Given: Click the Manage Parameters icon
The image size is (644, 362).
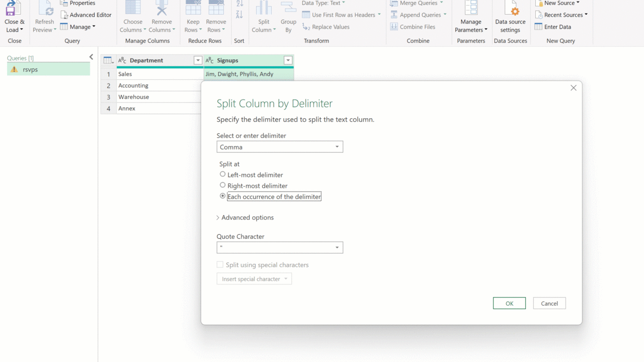Looking at the screenshot, I should click(x=471, y=9).
